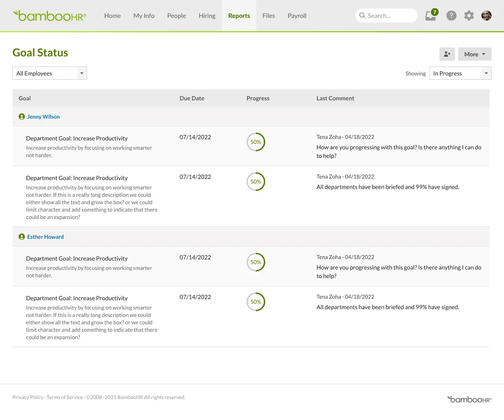Click the search magnifier icon
The image size is (504, 420).
[x=362, y=16]
